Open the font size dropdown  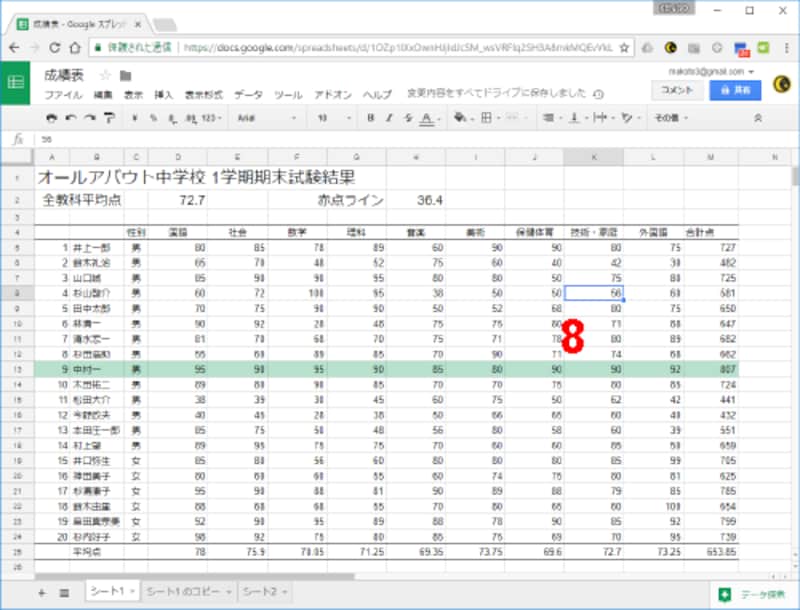(x=331, y=118)
